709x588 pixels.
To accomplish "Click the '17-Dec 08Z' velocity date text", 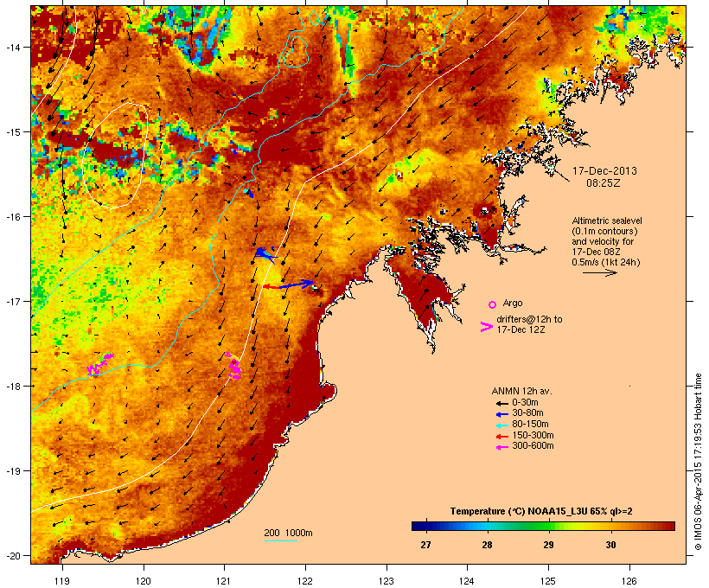I will pyautogui.click(x=596, y=252).
